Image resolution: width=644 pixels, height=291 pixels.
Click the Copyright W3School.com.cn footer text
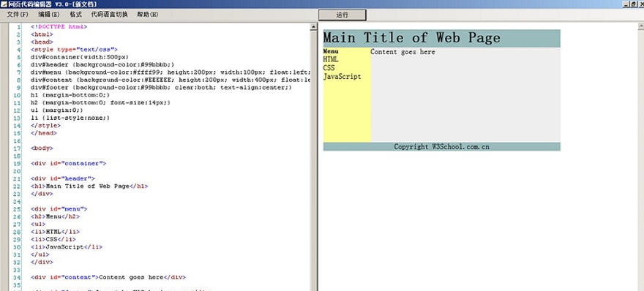tap(441, 146)
